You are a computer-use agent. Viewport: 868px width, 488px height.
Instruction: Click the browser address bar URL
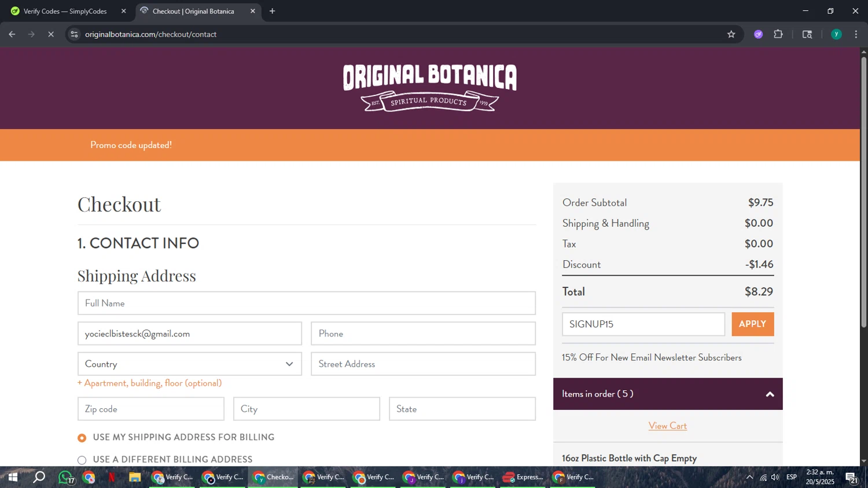point(150,34)
